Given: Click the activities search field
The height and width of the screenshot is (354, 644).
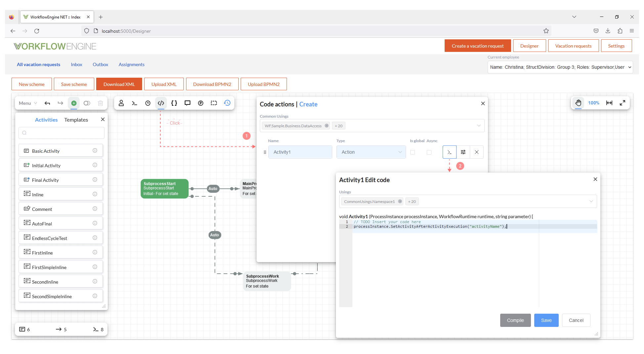Looking at the screenshot, I should click(x=61, y=133).
